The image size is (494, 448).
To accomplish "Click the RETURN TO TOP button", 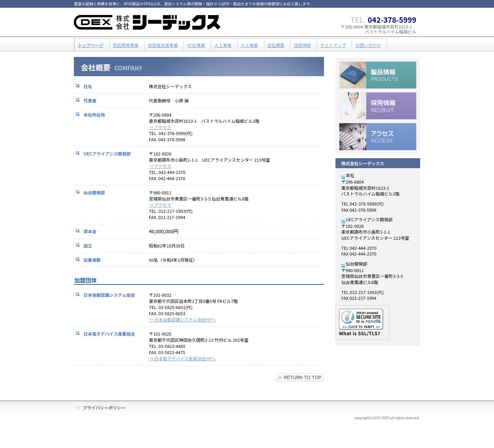I will (300, 378).
